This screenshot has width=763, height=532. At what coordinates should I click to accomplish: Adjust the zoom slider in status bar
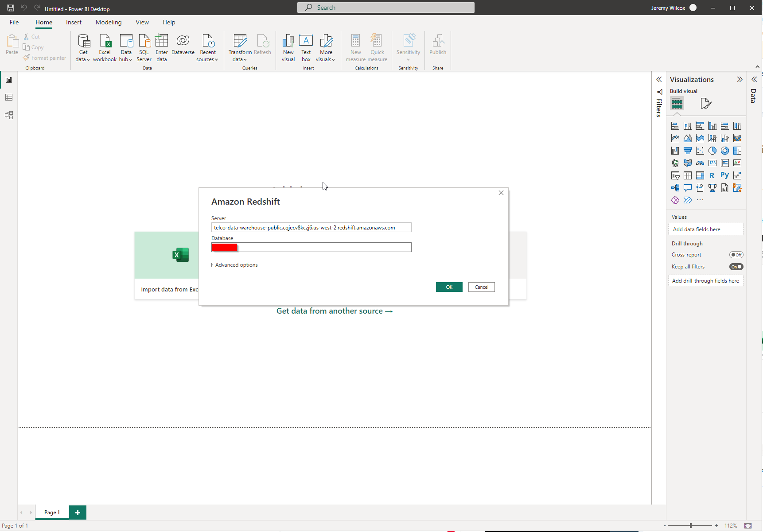click(690, 525)
